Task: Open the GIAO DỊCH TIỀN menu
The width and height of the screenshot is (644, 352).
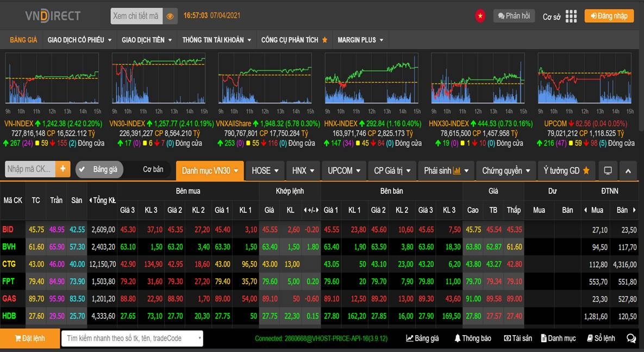Action: (146, 39)
